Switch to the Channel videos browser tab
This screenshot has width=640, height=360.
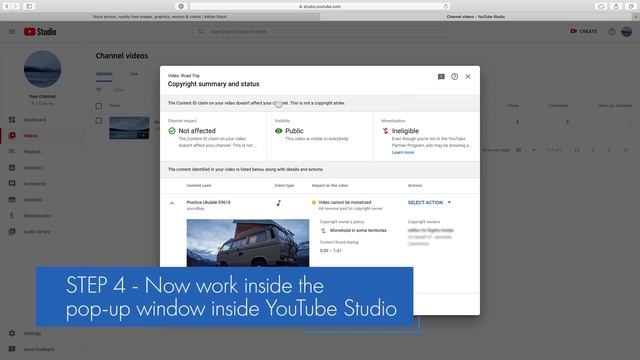[x=476, y=17]
